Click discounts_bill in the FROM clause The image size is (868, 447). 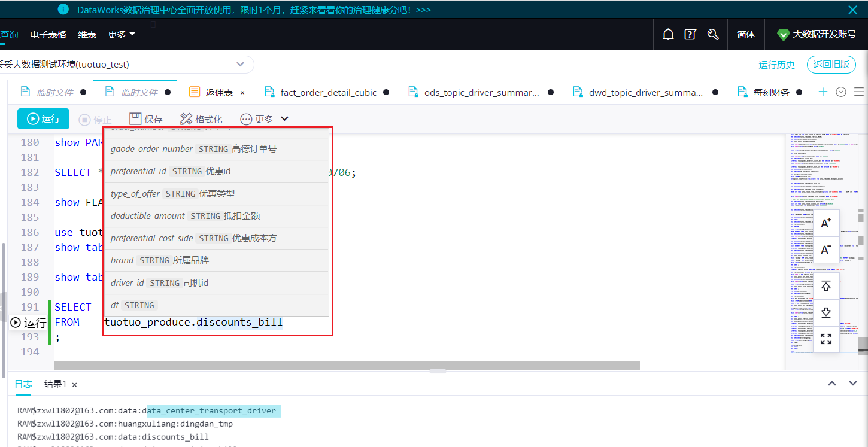click(x=239, y=323)
